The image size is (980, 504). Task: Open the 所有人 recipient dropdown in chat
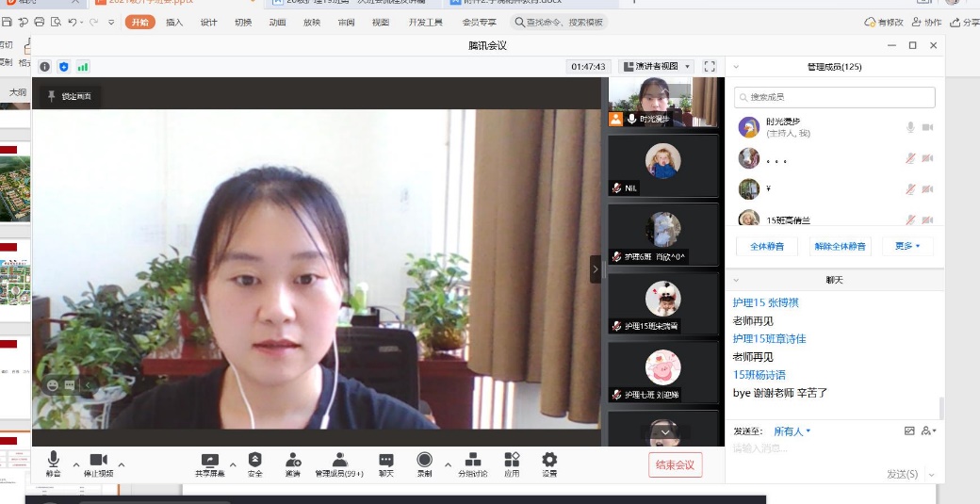click(792, 431)
